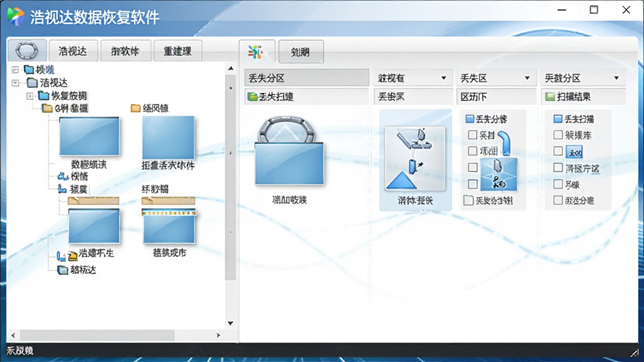Click the blue bracket icon left of the small yellow folder
This screenshot has height=362, width=644.
click(x=61, y=256)
